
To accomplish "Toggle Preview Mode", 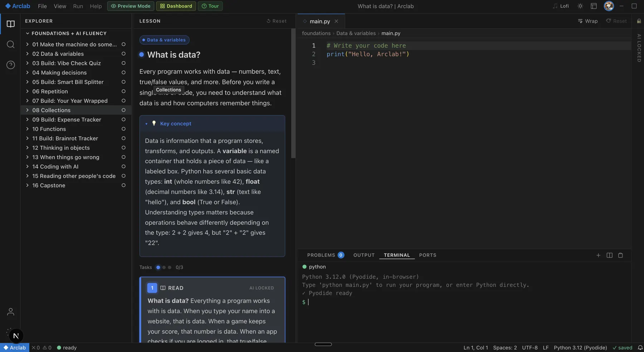I will point(131,6).
